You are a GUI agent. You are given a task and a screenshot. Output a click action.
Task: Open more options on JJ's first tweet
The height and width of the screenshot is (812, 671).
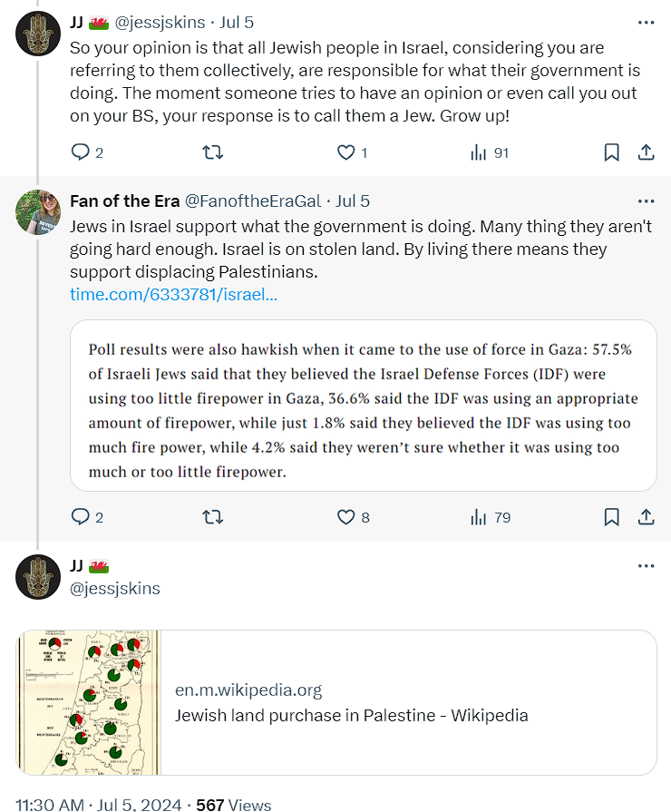click(646, 22)
